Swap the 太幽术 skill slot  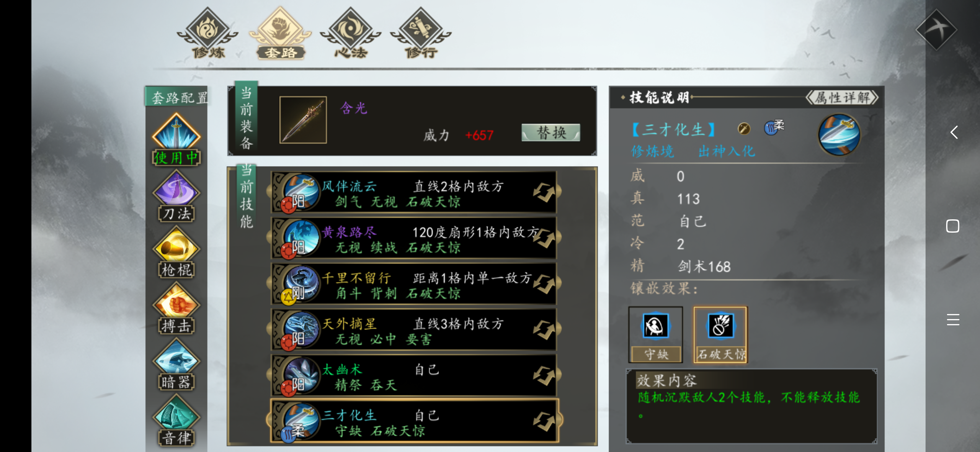tap(544, 376)
